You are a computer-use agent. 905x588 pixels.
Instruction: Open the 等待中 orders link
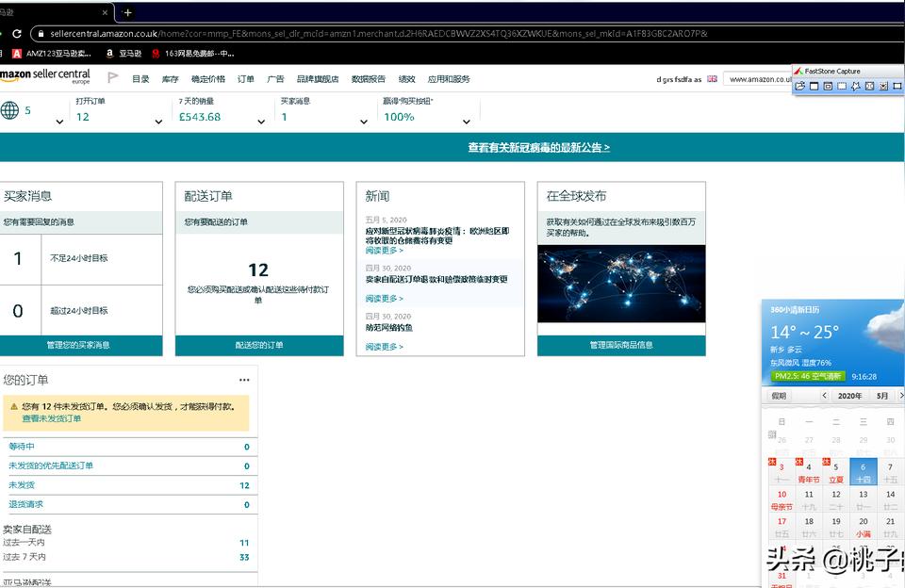[x=22, y=446]
